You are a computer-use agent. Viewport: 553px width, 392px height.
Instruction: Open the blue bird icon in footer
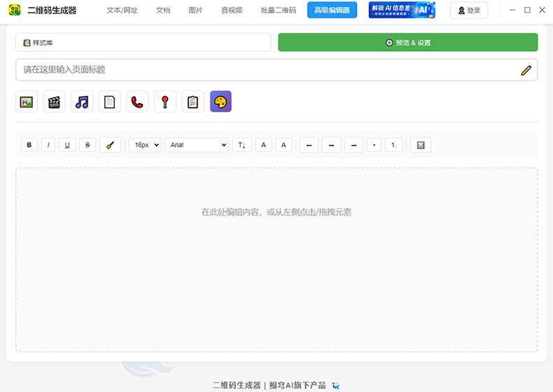pyautogui.click(x=336, y=385)
